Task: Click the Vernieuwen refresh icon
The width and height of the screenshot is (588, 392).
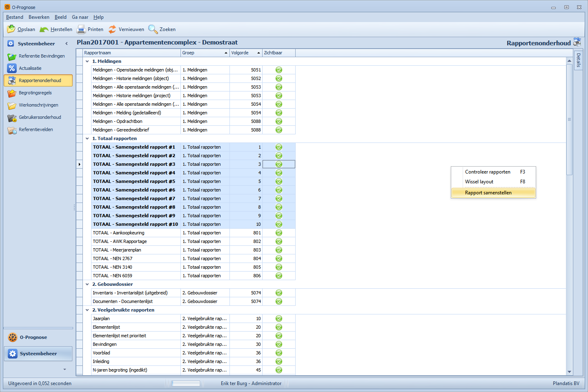Action: pyautogui.click(x=112, y=29)
